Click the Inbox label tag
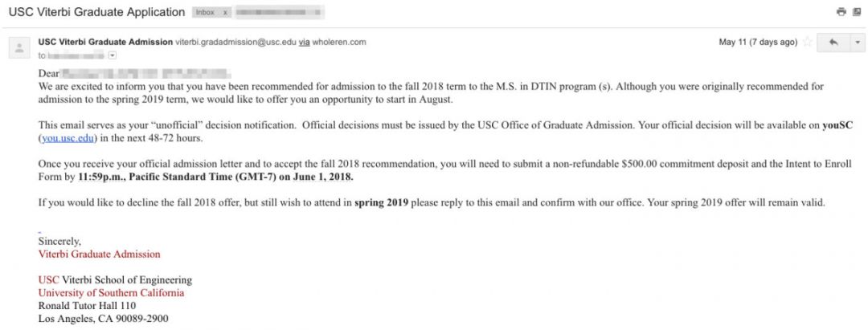The width and height of the screenshot is (868, 330). (x=205, y=13)
